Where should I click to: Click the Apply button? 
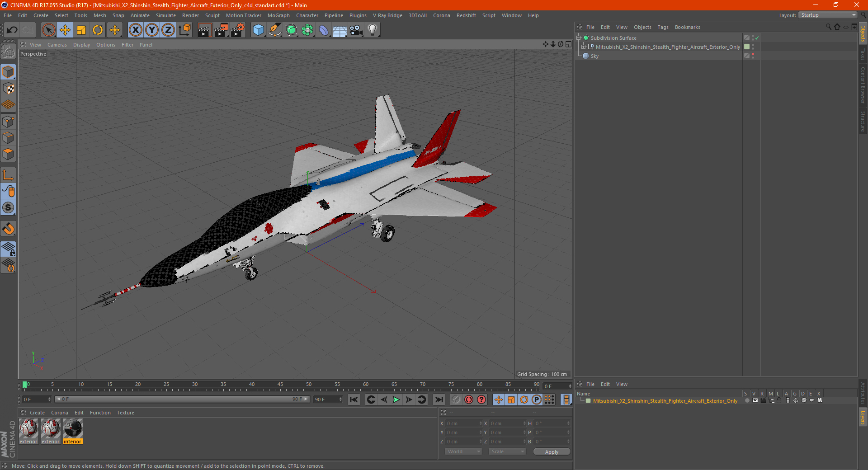click(552, 452)
